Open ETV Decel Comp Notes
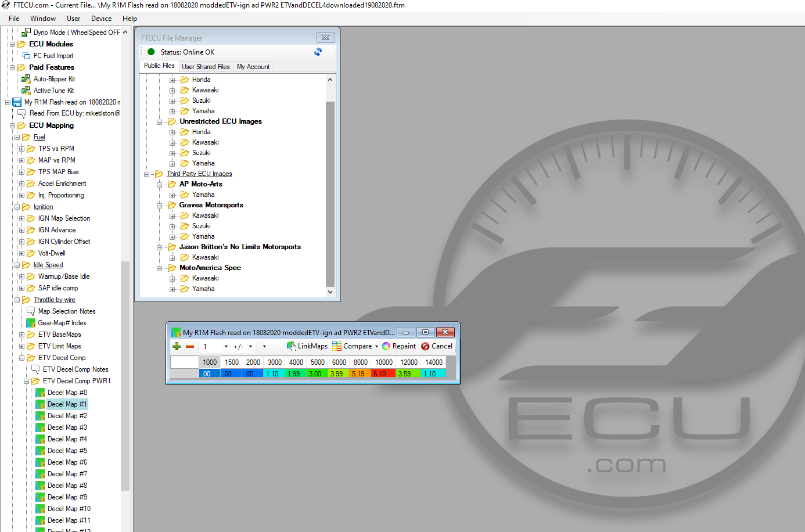This screenshot has width=805, height=532. pyautogui.click(x=76, y=369)
